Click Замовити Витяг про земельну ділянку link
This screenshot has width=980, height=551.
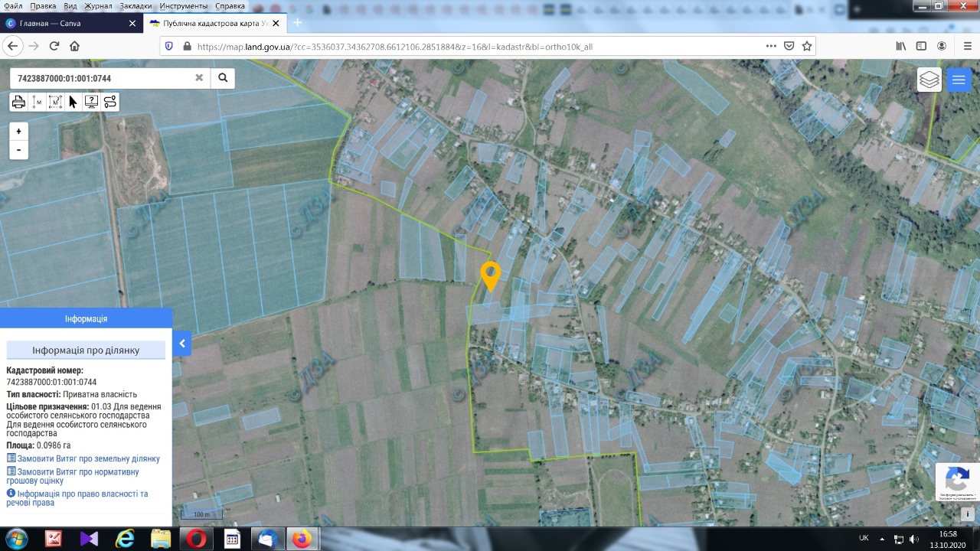(88, 458)
